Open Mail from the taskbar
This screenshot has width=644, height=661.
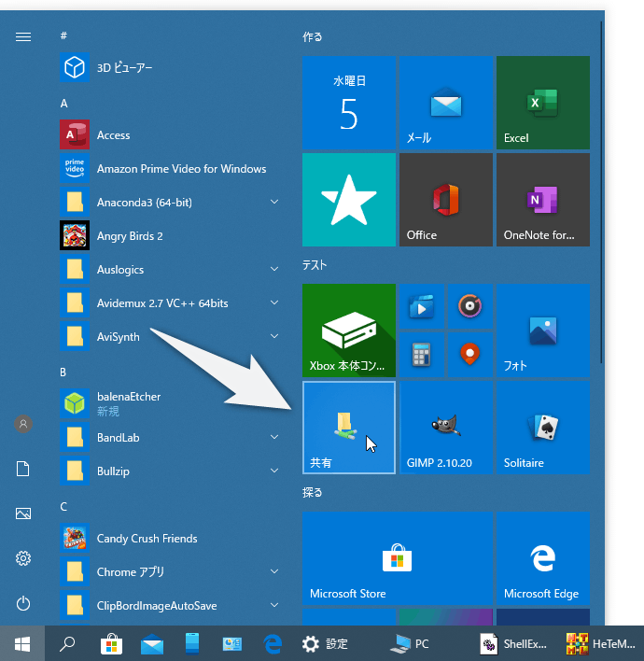pos(152,643)
